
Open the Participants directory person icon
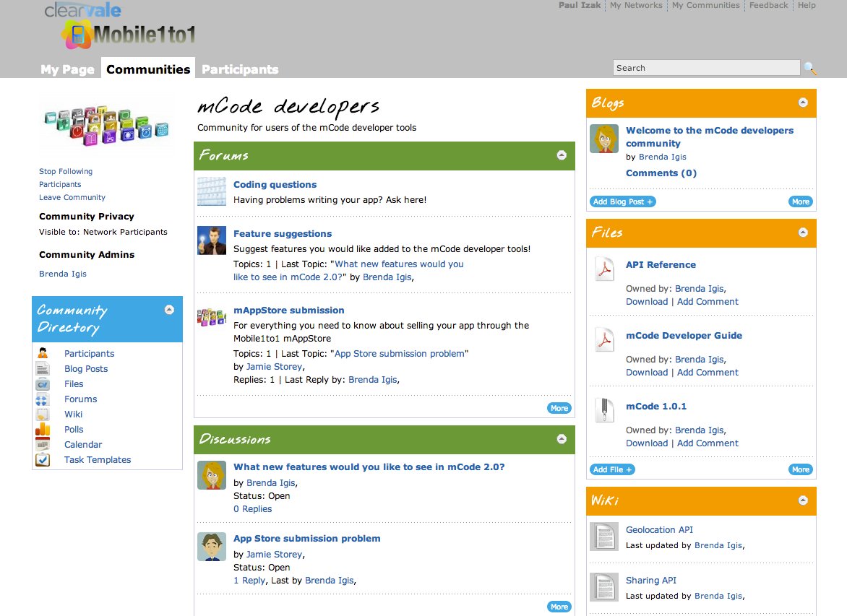tap(43, 353)
